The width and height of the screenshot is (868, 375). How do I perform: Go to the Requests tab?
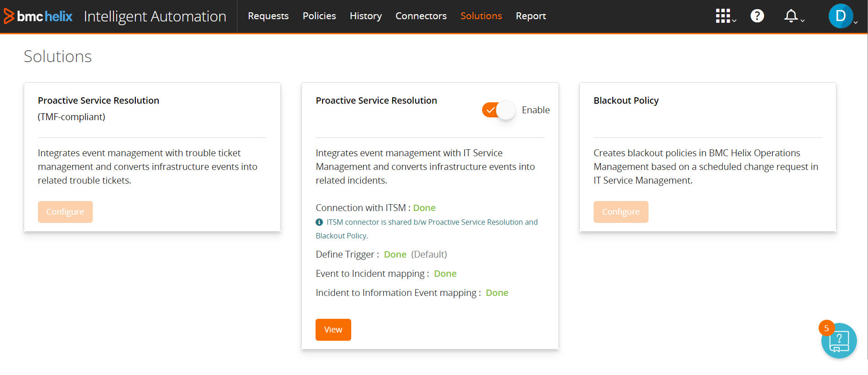point(268,16)
